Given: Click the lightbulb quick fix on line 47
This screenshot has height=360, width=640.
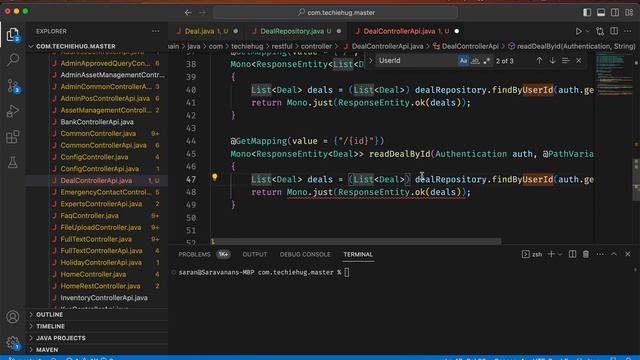Looking at the screenshot, I should pos(215,177).
